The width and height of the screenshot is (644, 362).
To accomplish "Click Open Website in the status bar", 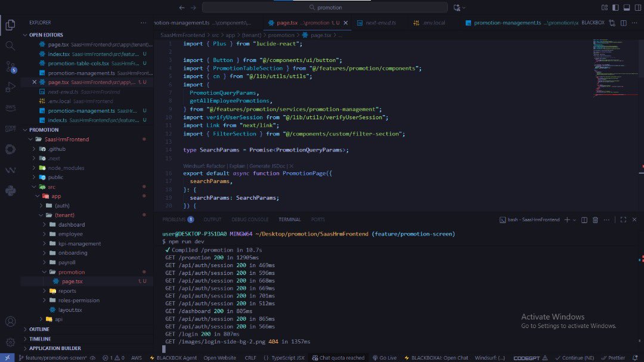I will tap(219, 358).
